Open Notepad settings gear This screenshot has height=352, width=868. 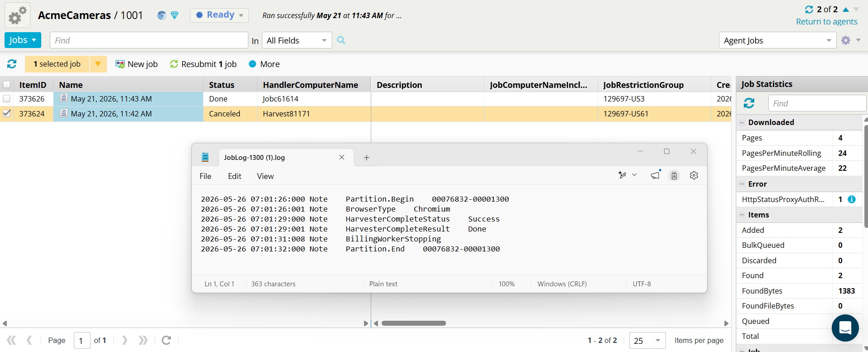point(694,175)
